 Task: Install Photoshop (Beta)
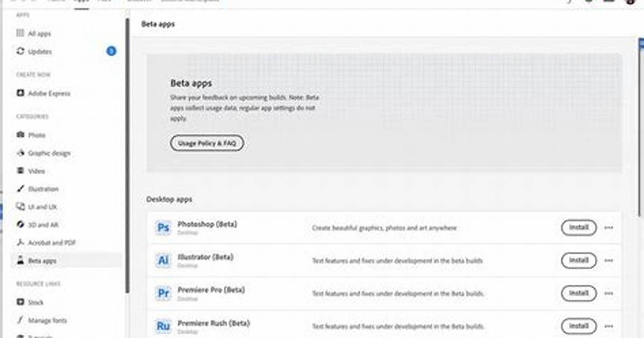(x=579, y=228)
